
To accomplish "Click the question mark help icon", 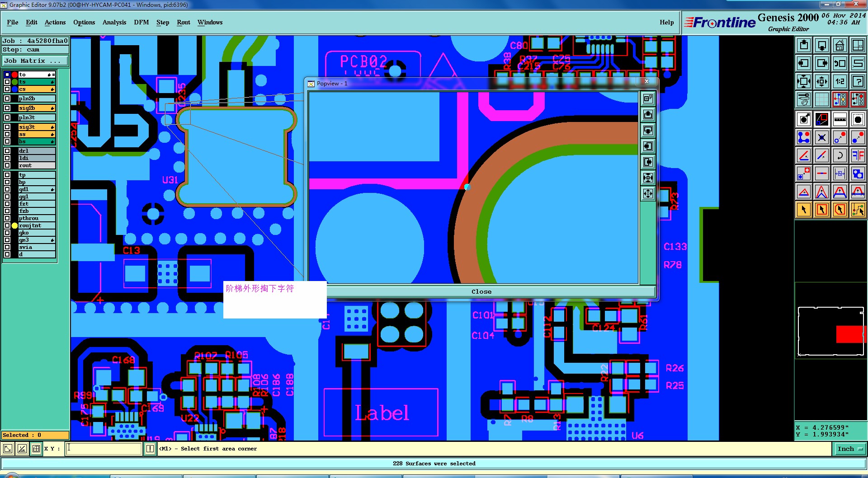I will [858, 81].
